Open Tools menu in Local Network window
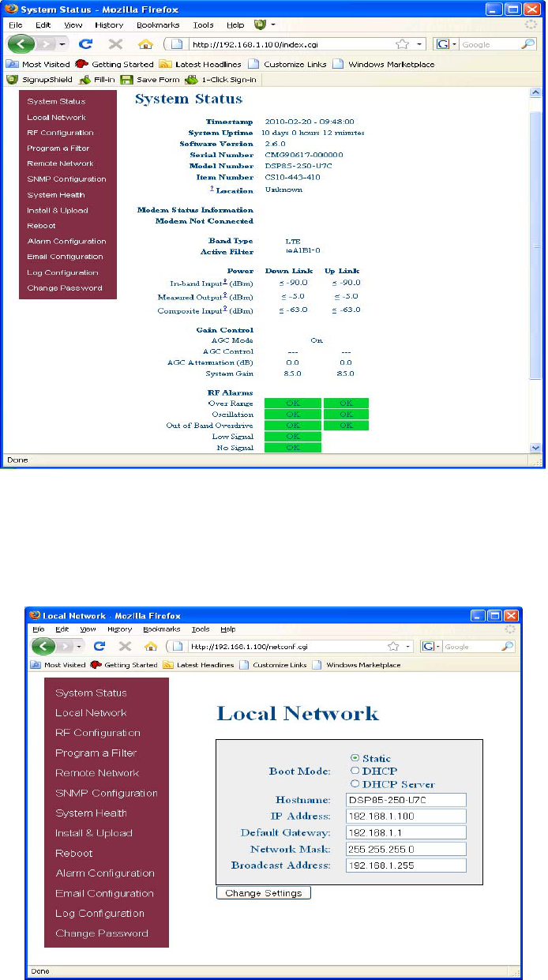 pos(201,629)
